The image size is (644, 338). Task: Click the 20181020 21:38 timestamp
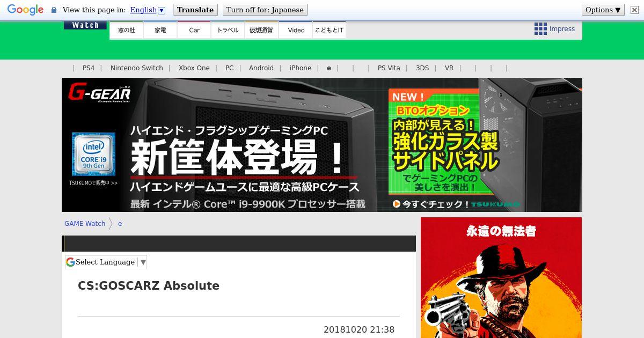(359, 330)
